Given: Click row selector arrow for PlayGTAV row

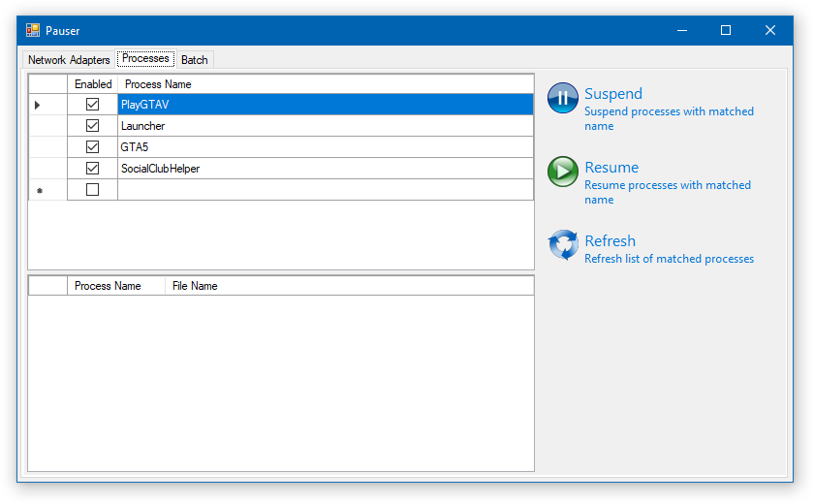Looking at the screenshot, I should [x=47, y=105].
